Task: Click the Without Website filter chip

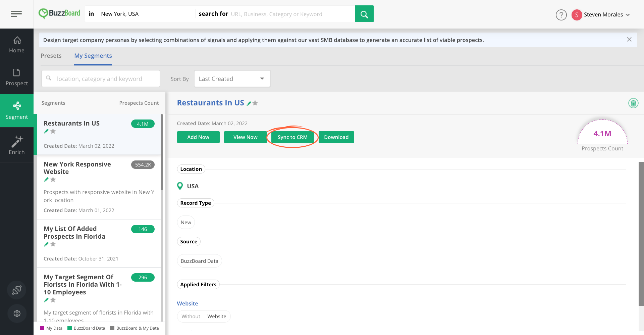Action: (204, 316)
